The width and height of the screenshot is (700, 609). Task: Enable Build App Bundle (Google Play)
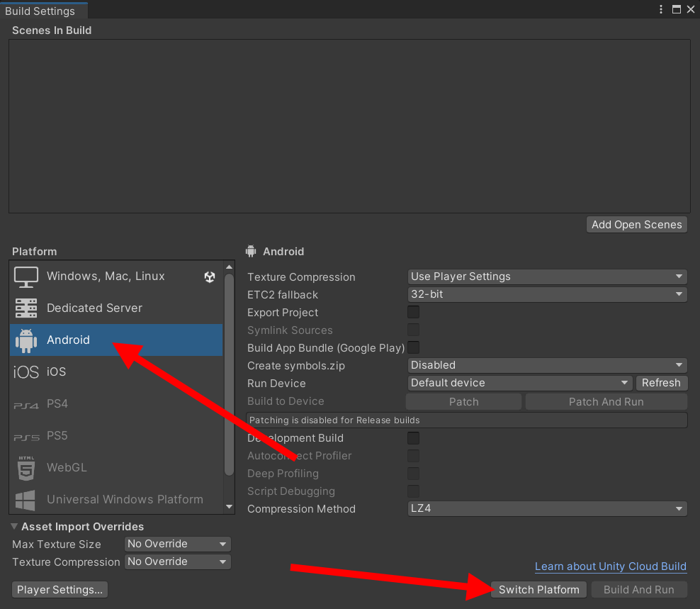[413, 347]
